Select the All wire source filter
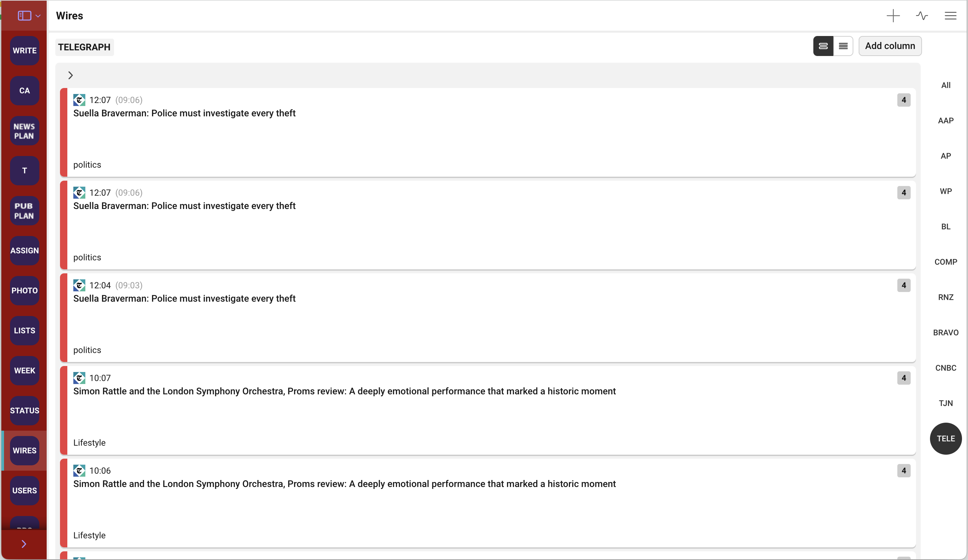This screenshot has height=560, width=968. point(946,85)
